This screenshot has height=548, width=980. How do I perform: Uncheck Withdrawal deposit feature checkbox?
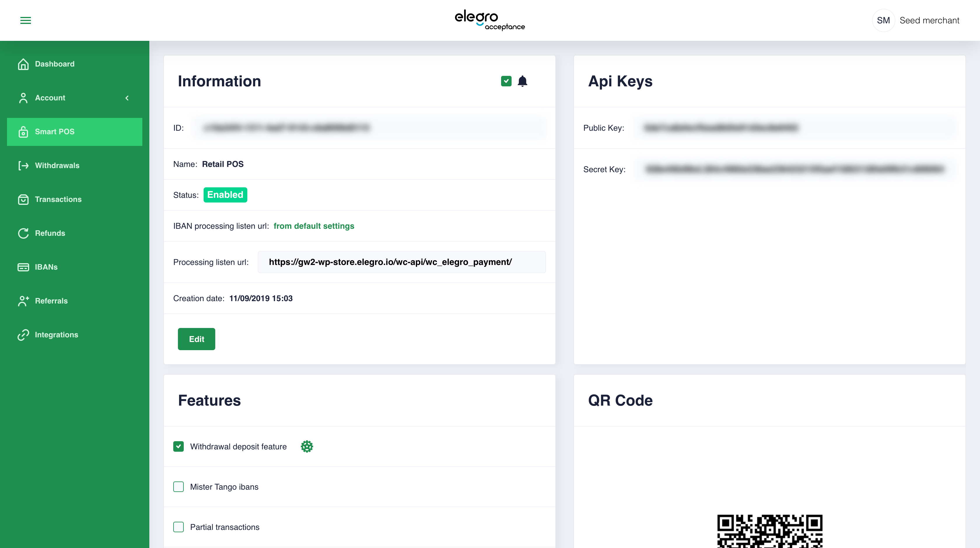[x=178, y=446]
